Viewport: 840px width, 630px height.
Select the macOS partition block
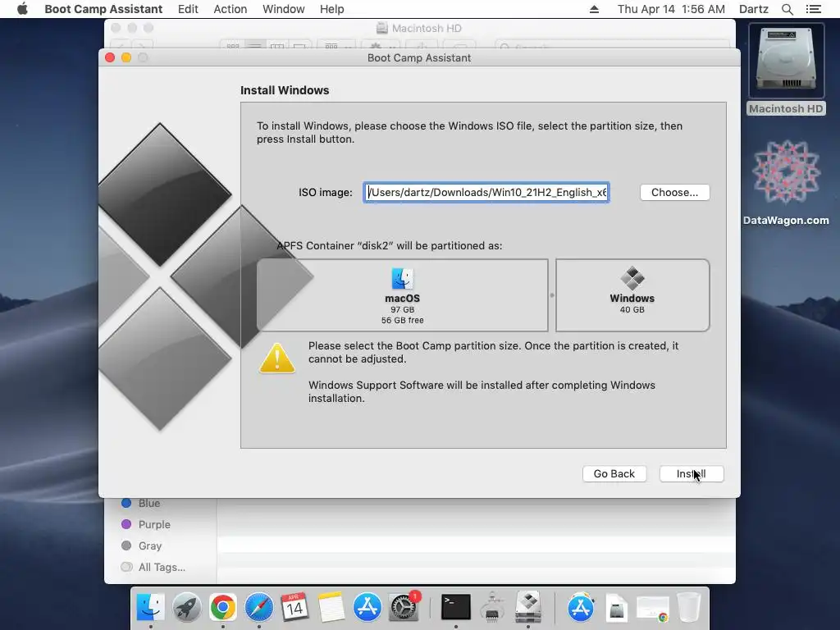pyautogui.click(x=402, y=295)
